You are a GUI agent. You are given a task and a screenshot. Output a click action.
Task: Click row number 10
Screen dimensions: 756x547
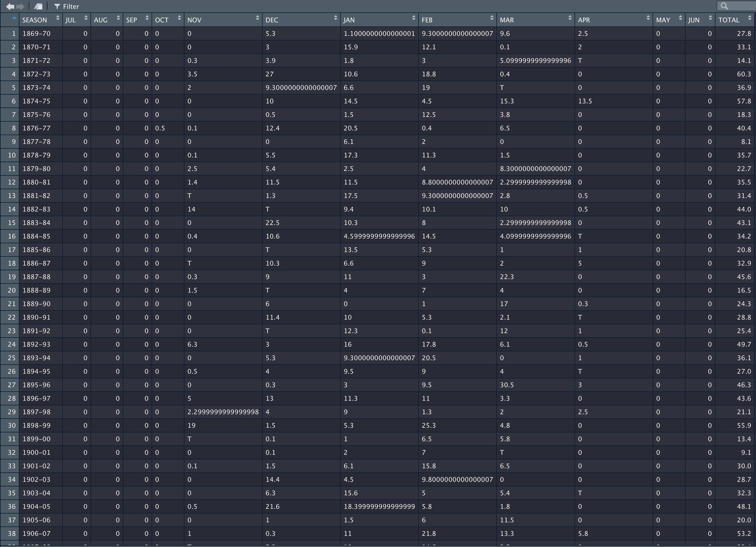(x=12, y=155)
